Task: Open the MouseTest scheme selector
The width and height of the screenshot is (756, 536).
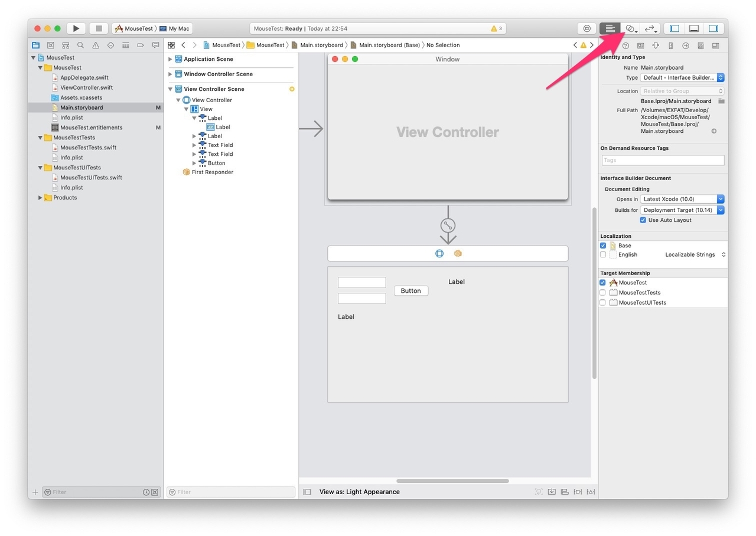Action: click(134, 28)
